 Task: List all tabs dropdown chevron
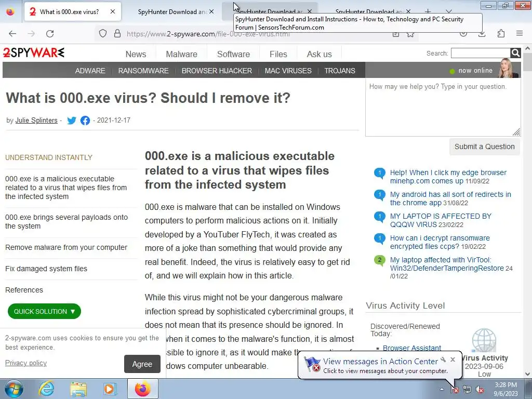point(448,11)
